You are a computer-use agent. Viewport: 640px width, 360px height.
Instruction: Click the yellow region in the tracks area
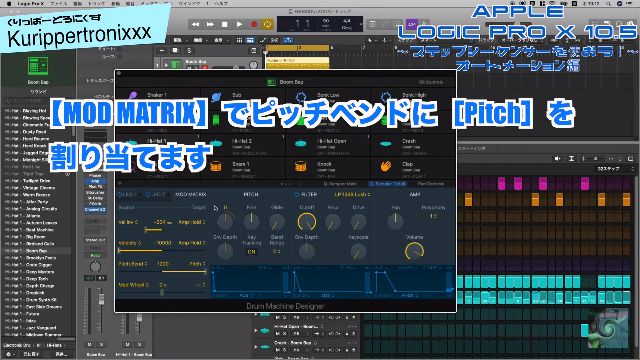coord(297,62)
